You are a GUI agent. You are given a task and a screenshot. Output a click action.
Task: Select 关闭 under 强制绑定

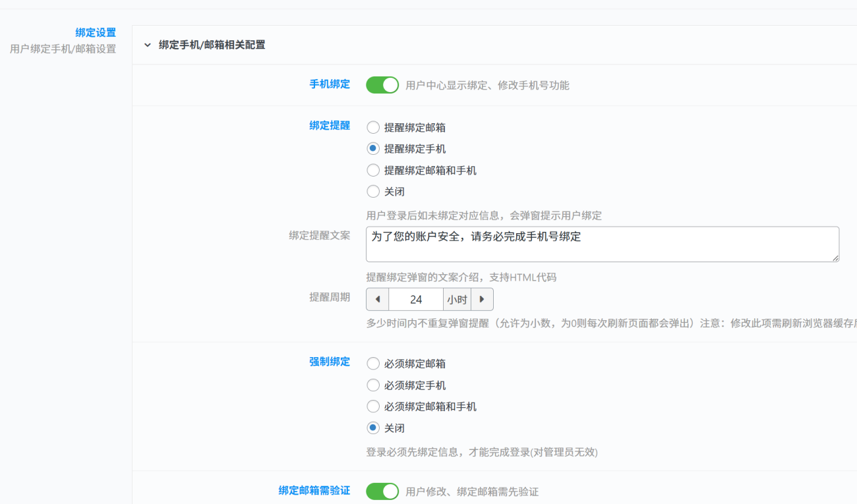coord(373,428)
